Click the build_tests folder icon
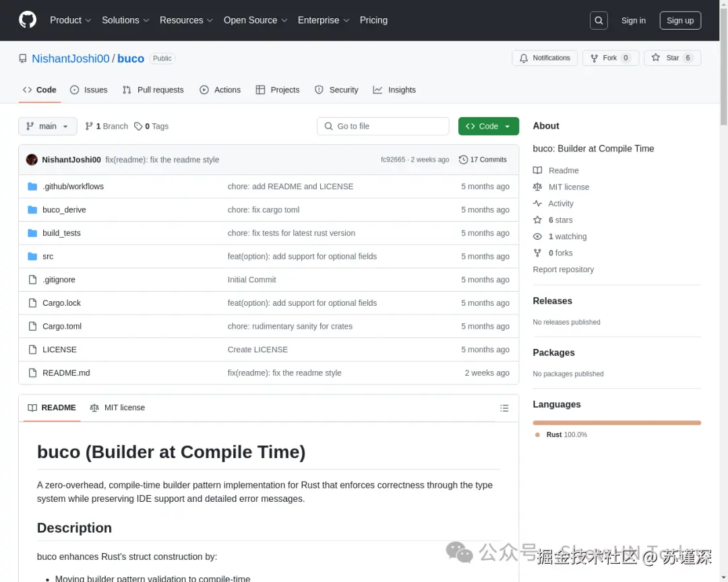The width and height of the screenshot is (728, 582). pos(32,232)
